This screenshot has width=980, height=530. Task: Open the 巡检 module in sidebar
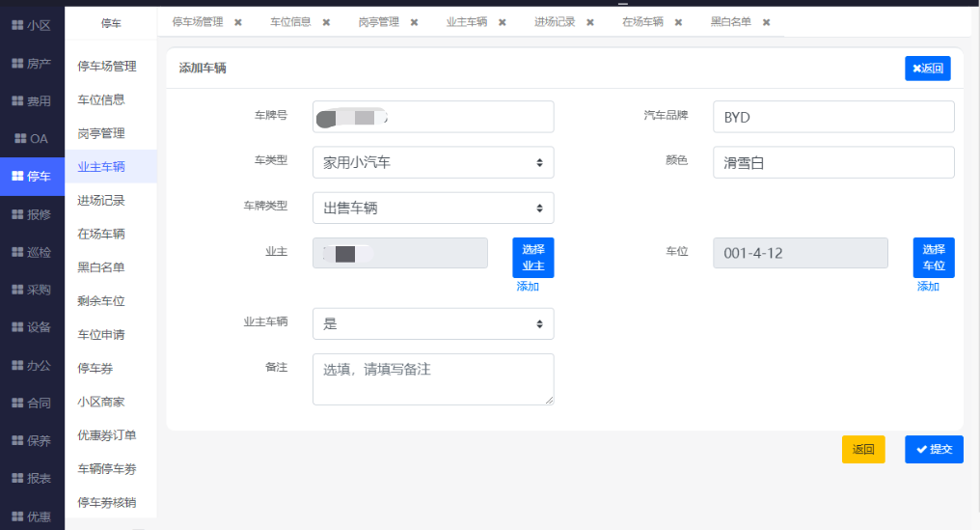tap(32, 252)
